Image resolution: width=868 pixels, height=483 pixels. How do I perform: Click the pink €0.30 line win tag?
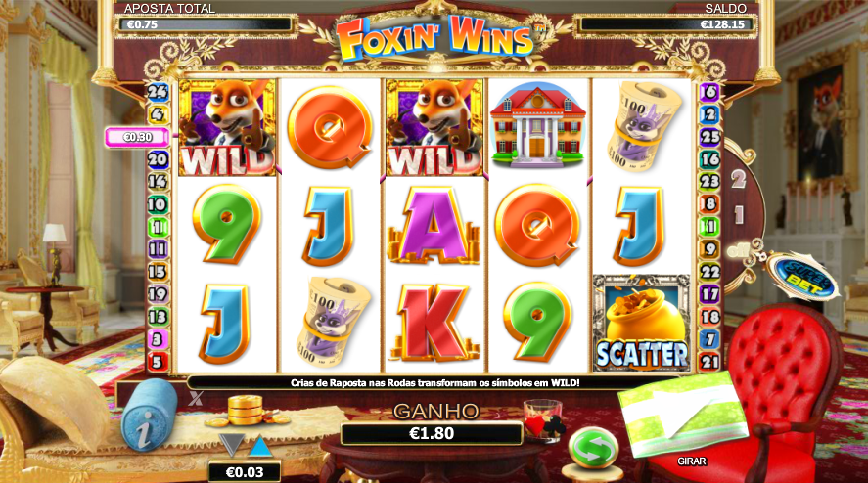tap(137, 137)
